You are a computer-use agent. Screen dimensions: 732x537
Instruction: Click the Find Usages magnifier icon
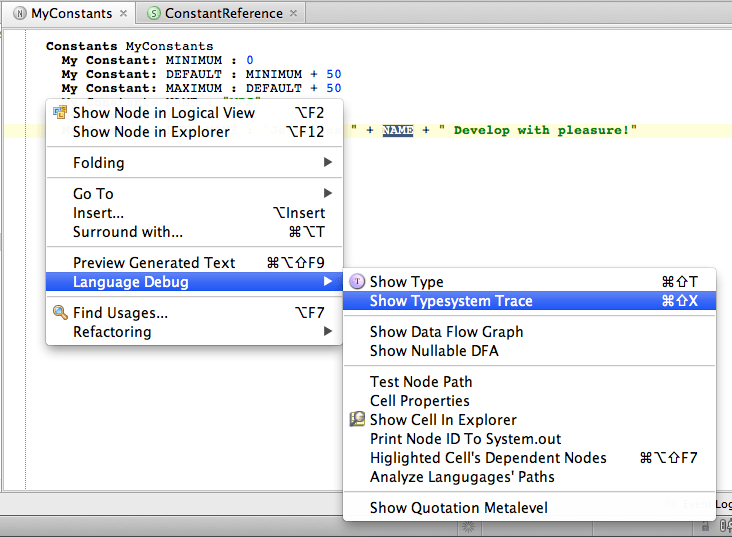click(60, 313)
